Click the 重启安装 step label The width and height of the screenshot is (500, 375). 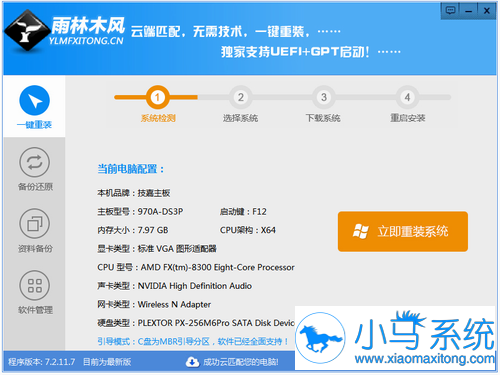[407, 118]
